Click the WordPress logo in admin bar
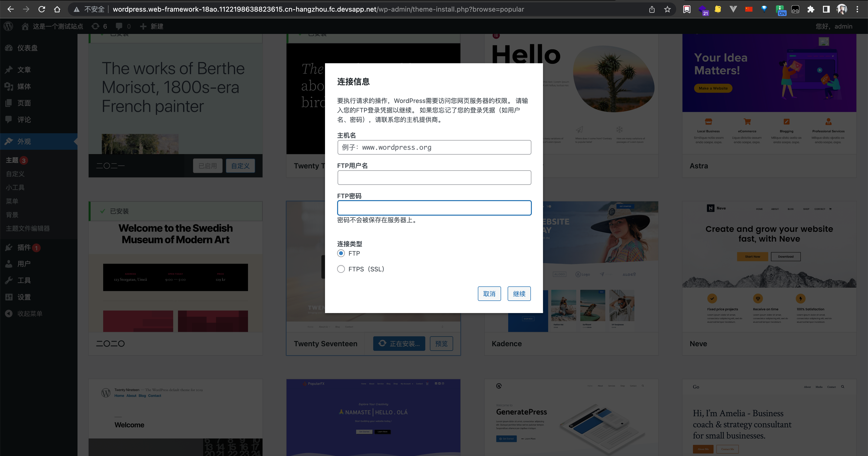The height and width of the screenshot is (456, 868). [8, 26]
